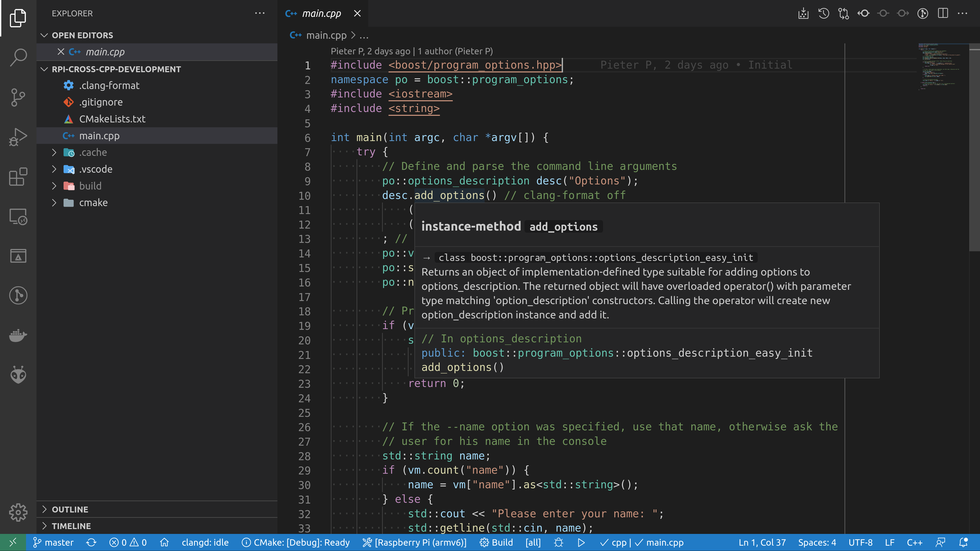Viewport: 980px width, 551px height.
Task: Open the PlatformIO alien icon view
Action: [x=18, y=375]
